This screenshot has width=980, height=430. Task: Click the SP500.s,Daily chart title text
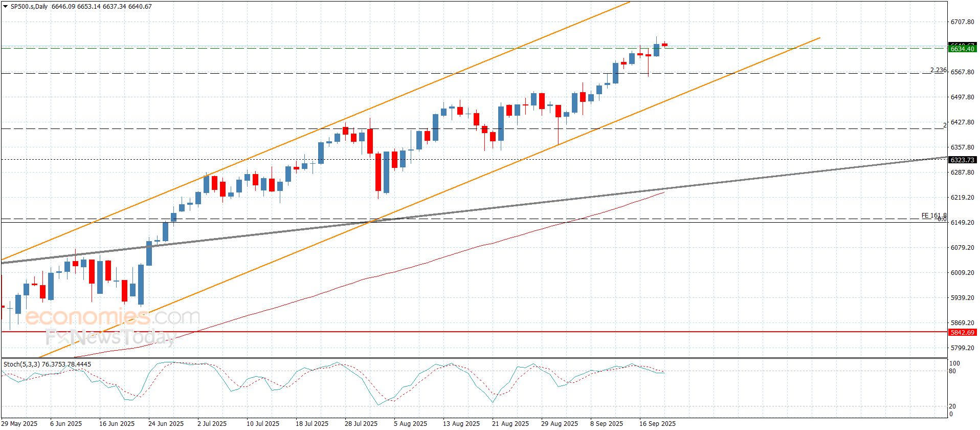point(29,7)
